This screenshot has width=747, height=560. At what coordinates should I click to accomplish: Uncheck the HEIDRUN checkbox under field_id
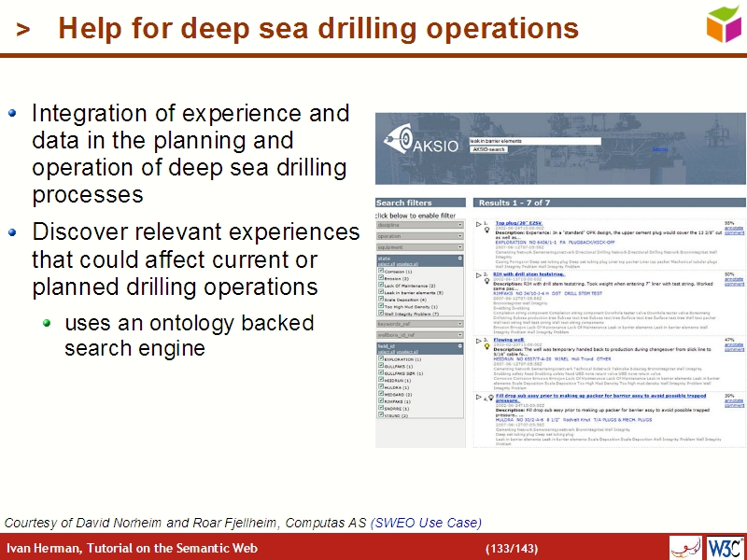tap(380, 379)
